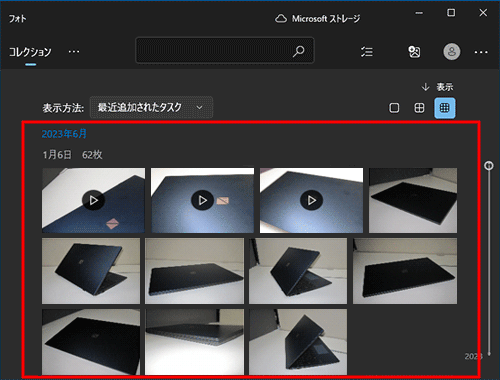The height and width of the screenshot is (380, 500).
Task: Open Microsoft ストレージ cloud link
Action: [317, 19]
